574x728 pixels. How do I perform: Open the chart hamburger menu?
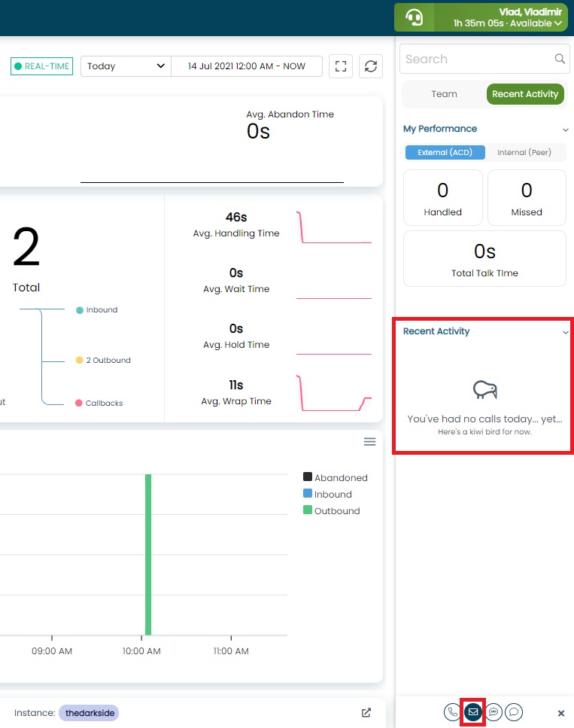point(369,441)
